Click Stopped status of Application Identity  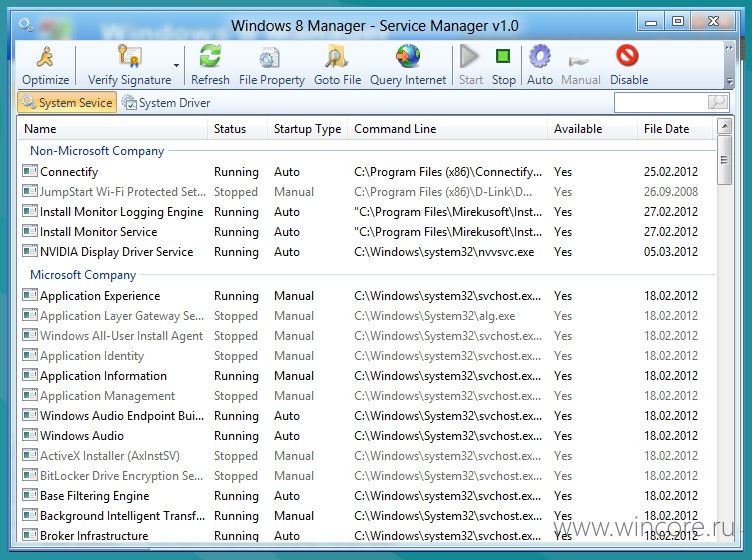(x=236, y=356)
